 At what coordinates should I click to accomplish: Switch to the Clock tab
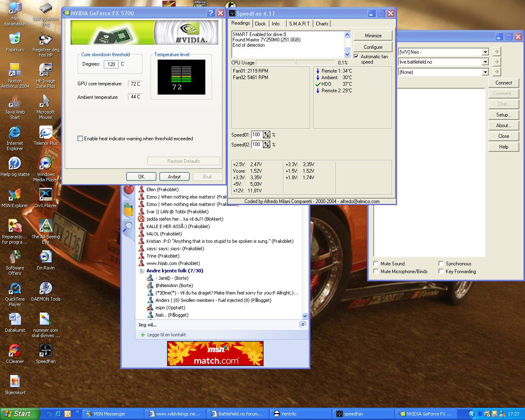pos(260,24)
